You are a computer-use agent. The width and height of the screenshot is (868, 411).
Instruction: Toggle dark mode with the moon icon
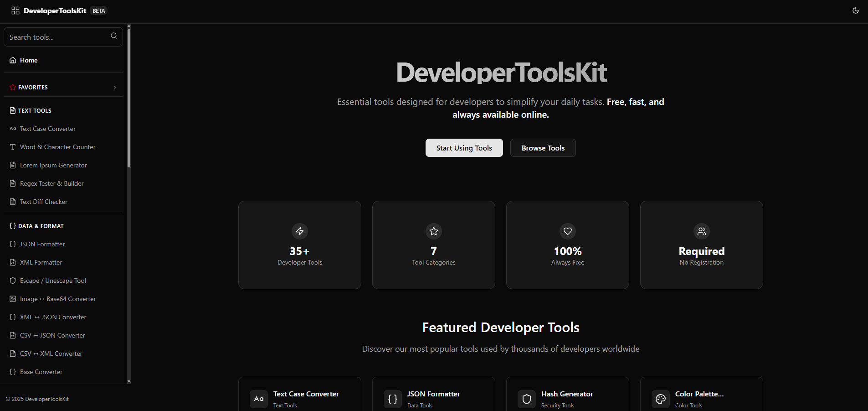click(855, 10)
